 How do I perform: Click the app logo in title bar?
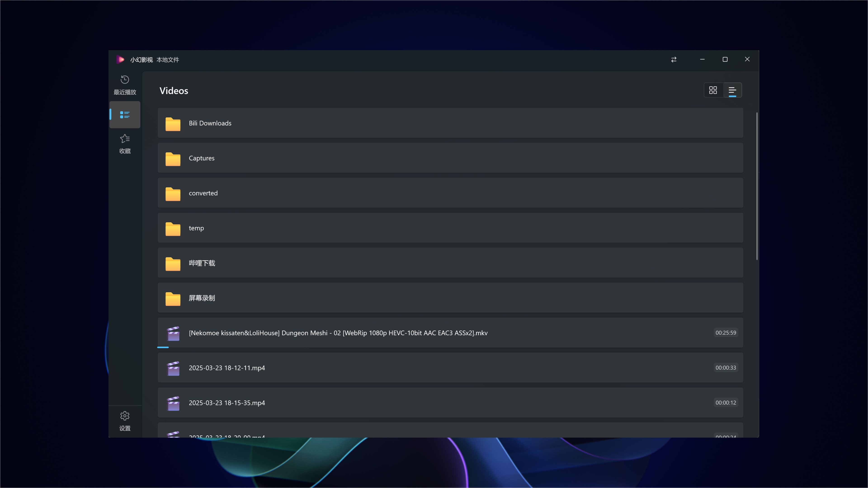120,60
